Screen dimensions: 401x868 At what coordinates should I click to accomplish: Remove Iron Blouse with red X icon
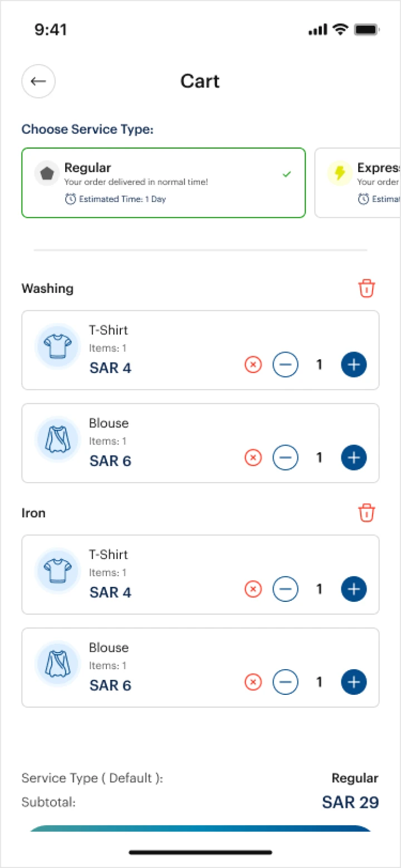[253, 682]
